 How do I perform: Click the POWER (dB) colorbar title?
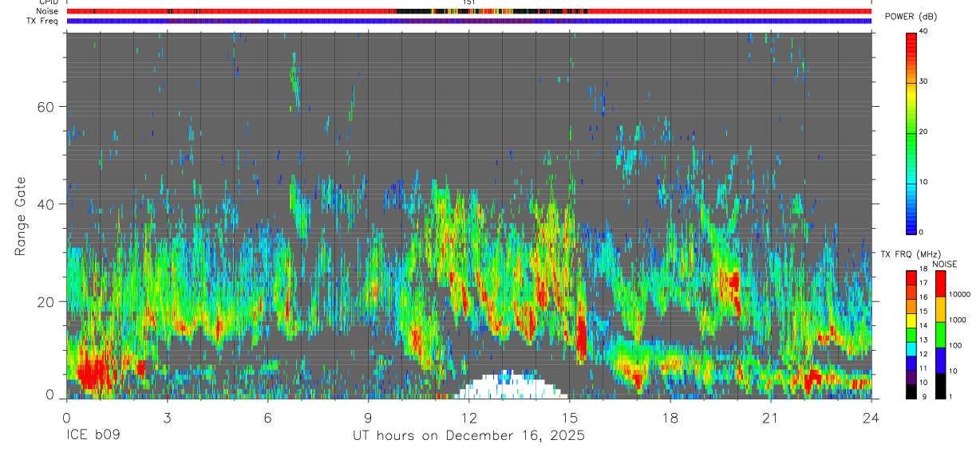pos(911,17)
